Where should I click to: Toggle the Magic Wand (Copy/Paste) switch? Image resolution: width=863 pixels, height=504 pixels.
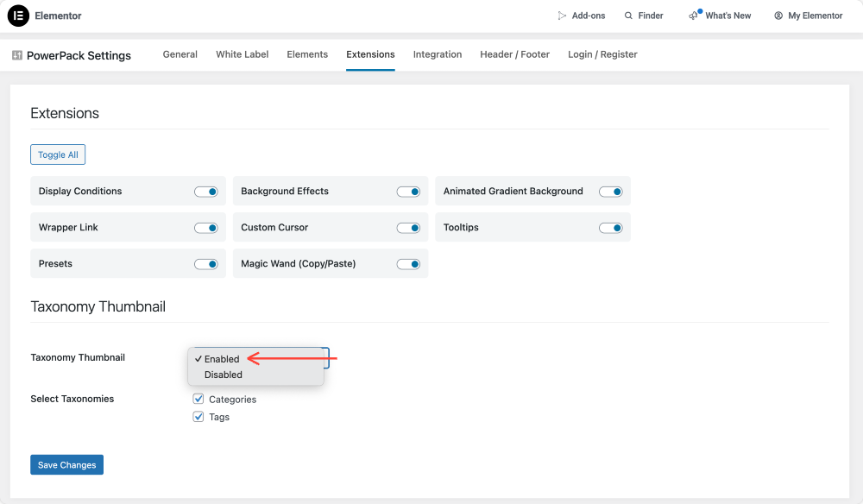coord(408,264)
